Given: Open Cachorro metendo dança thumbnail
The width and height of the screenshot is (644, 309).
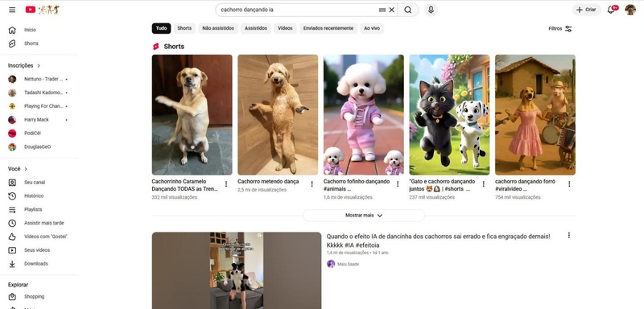Looking at the screenshot, I should (278, 115).
